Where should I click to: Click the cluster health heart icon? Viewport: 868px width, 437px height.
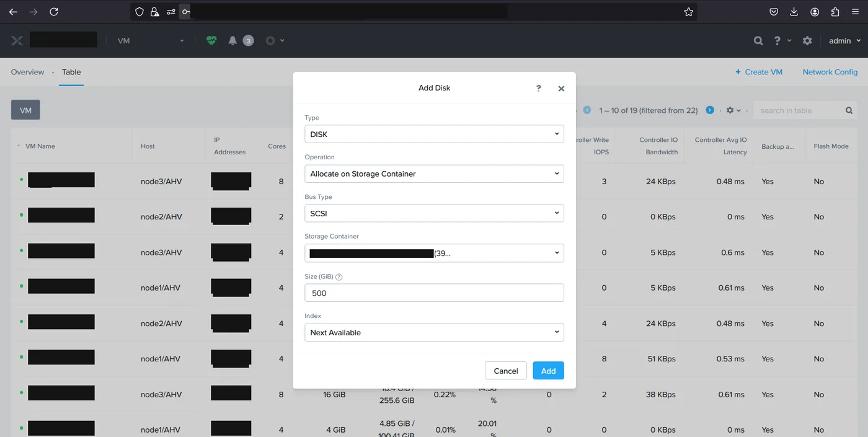211,40
